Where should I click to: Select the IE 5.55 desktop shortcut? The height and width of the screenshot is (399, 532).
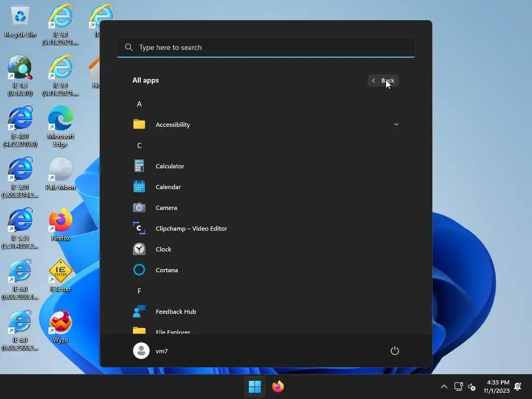pyautogui.click(x=20, y=228)
